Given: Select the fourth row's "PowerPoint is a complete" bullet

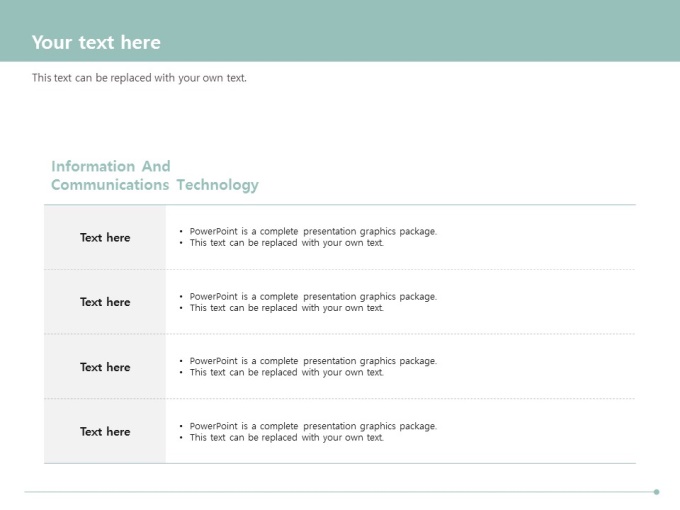Looking at the screenshot, I should 313,426.
